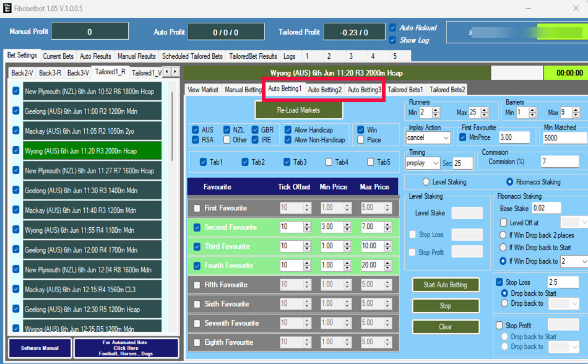Screen dimensions: 588x364
Task: Click the Re-Load Markets button
Action: [298, 110]
